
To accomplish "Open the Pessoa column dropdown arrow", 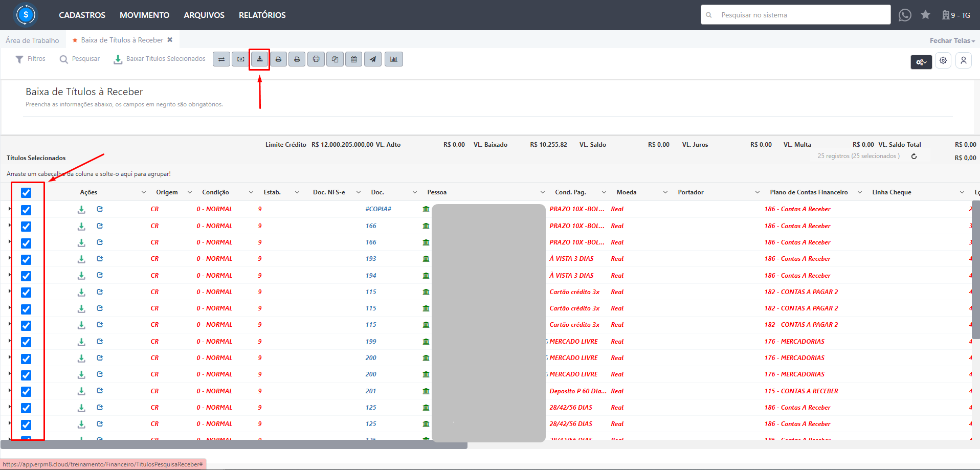I will pyautogui.click(x=543, y=192).
